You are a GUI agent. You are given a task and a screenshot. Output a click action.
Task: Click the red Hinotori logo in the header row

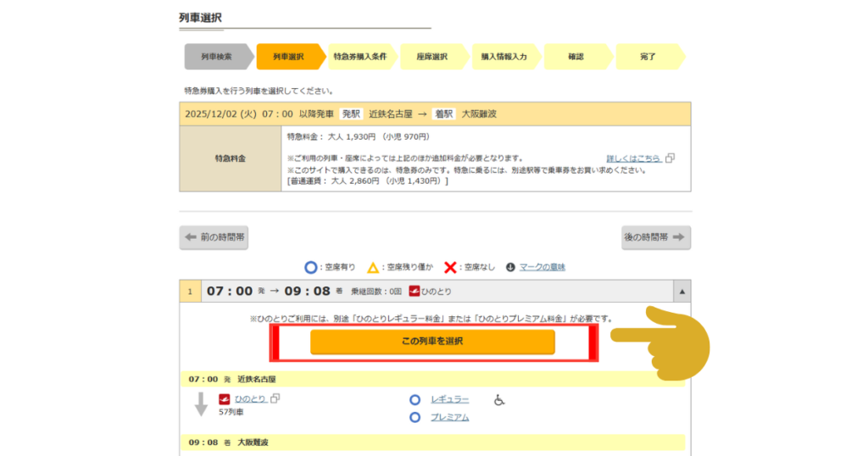pos(415,292)
